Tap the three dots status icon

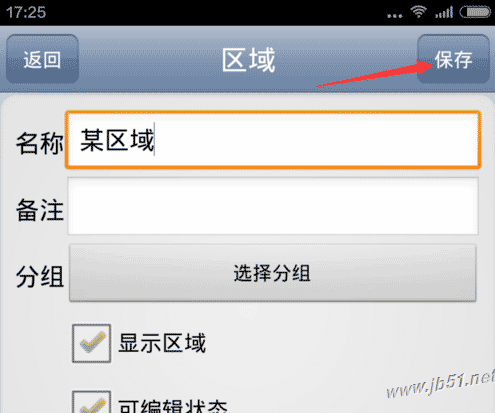(395, 16)
